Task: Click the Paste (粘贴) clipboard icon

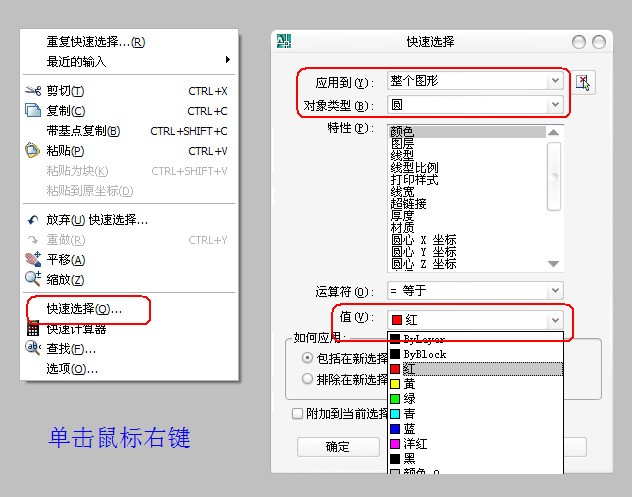Action: coord(32,150)
